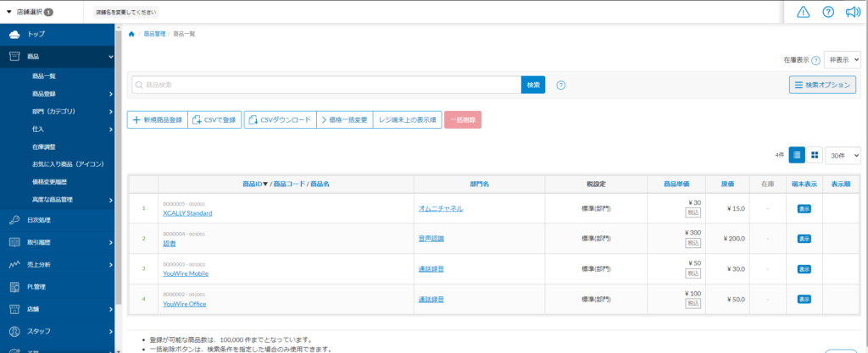Toggle 表示 badge in row 8000004
868x353 pixels.
804,239
